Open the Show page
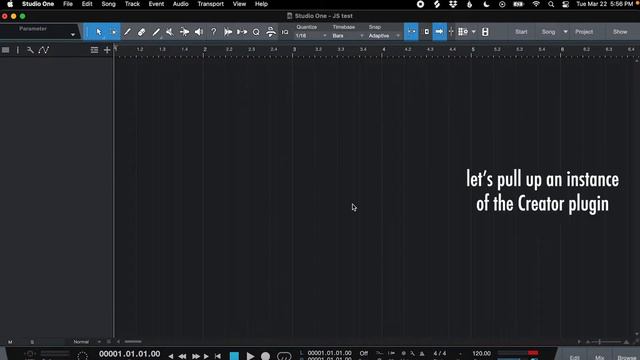The width and height of the screenshot is (640, 360). point(620,32)
